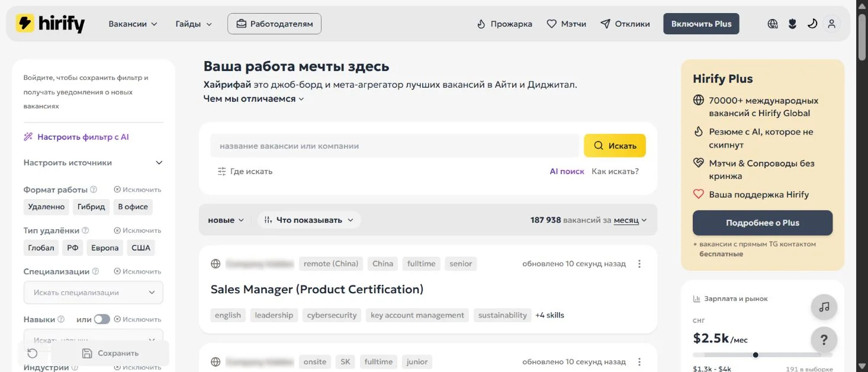This screenshot has width=868, height=372.
Task: Click the AI поиск link
Action: pyautogui.click(x=567, y=171)
